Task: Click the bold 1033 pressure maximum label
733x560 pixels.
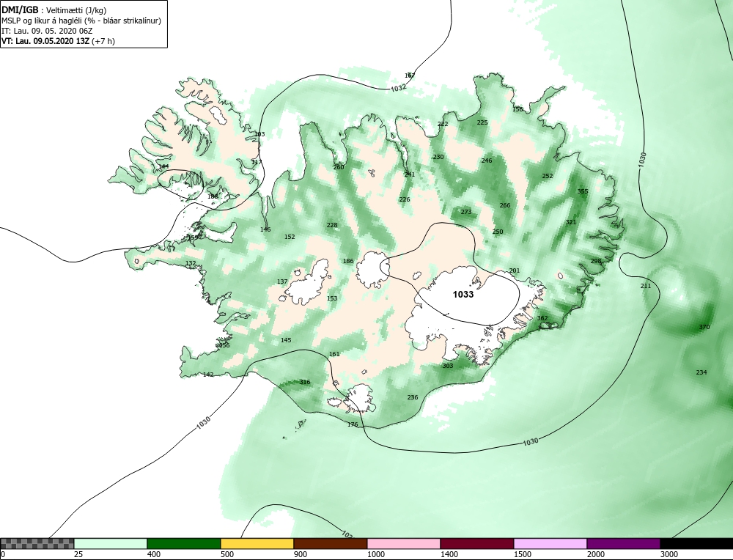Action: tap(463, 294)
